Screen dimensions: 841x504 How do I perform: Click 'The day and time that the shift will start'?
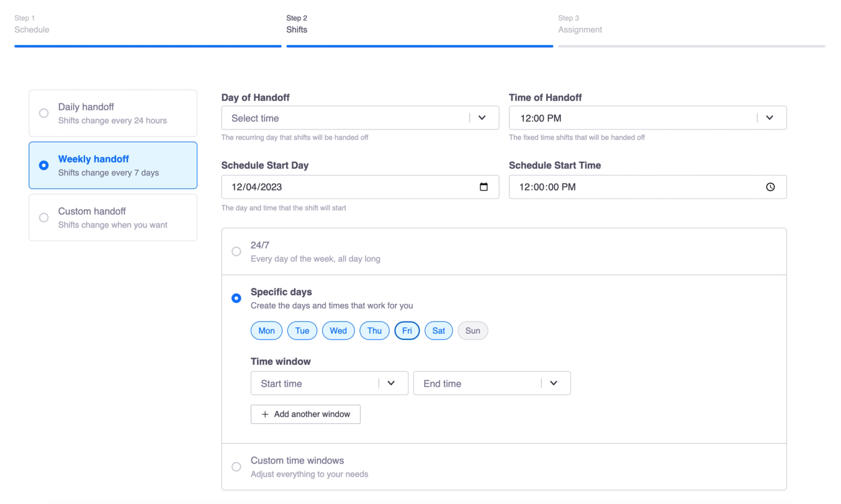(284, 208)
